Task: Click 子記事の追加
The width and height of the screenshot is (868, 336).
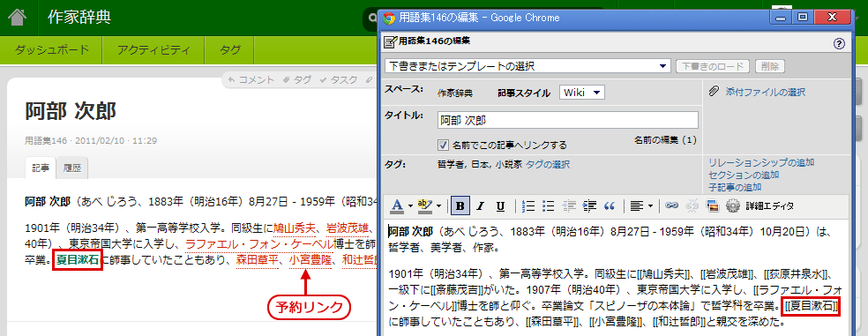Action: [735, 187]
